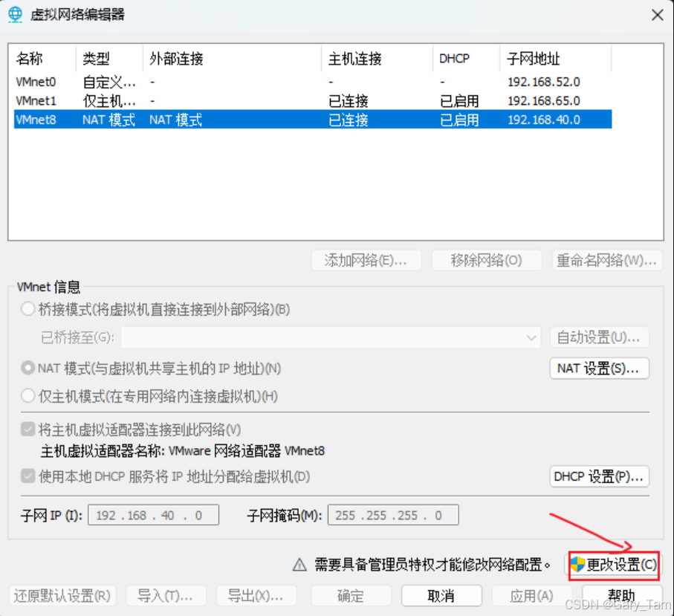Click 重命名网络(W)... button
Image resolution: width=674 pixels, height=616 pixels.
tap(607, 260)
